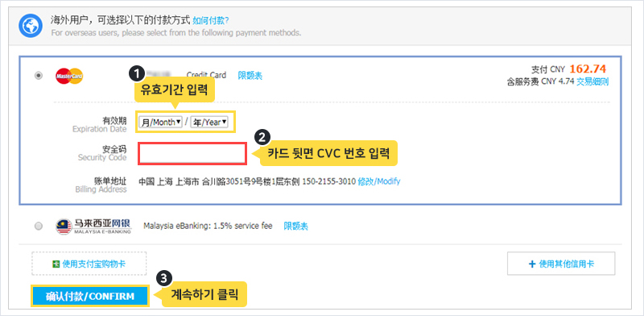Click 修改/Modify billing address link
The image size is (644, 316).
tap(379, 181)
